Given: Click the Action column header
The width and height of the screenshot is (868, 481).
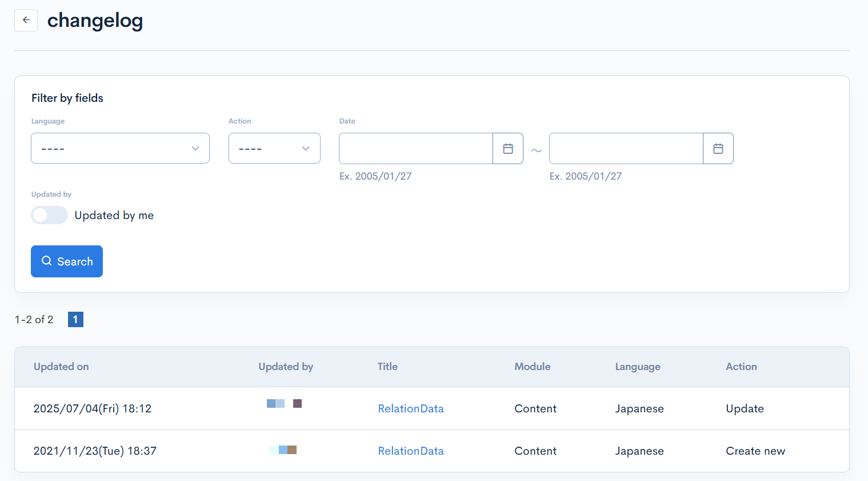Looking at the screenshot, I should (x=741, y=367).
